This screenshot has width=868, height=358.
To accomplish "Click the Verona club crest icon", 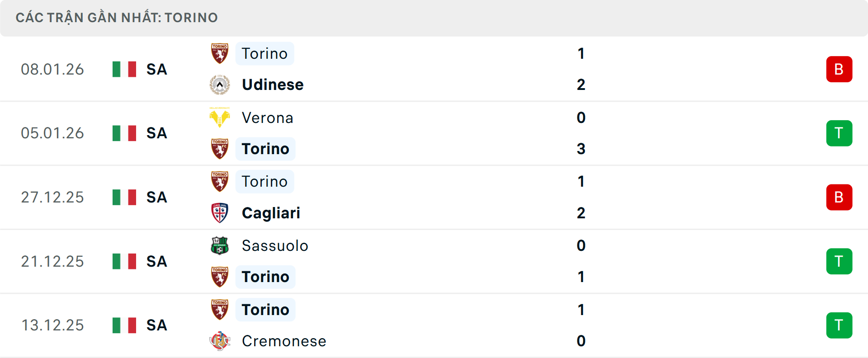I will coord(220,118).
